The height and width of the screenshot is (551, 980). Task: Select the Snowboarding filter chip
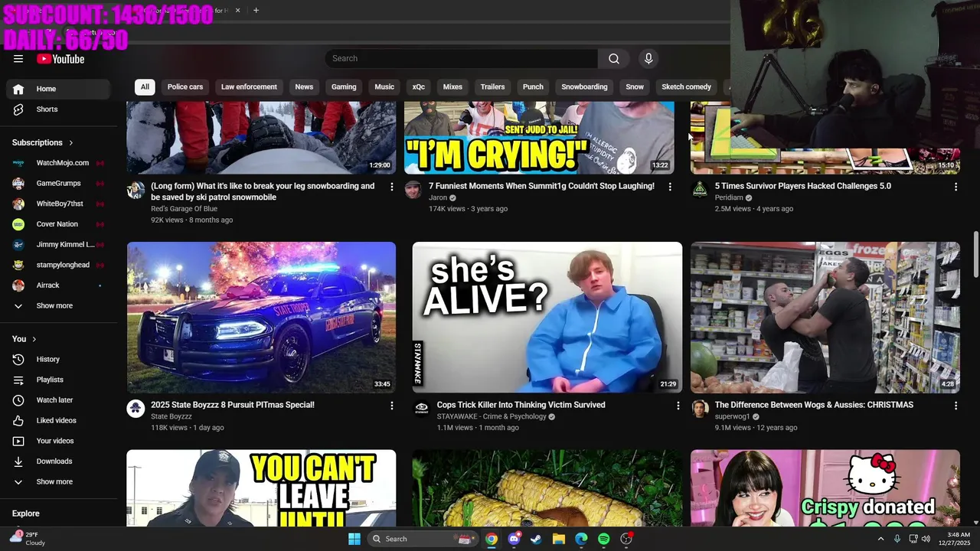click(x=584, y=87)
